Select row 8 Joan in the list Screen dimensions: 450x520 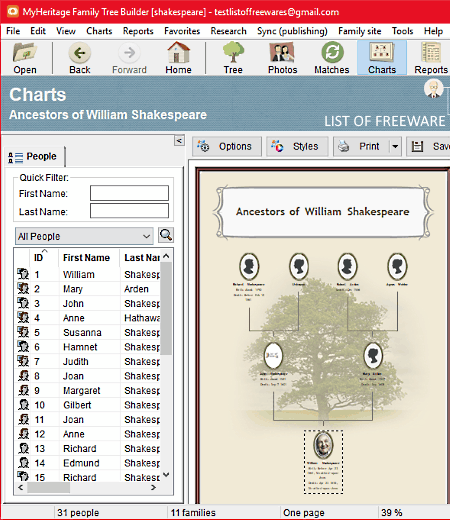pos(88,376)
